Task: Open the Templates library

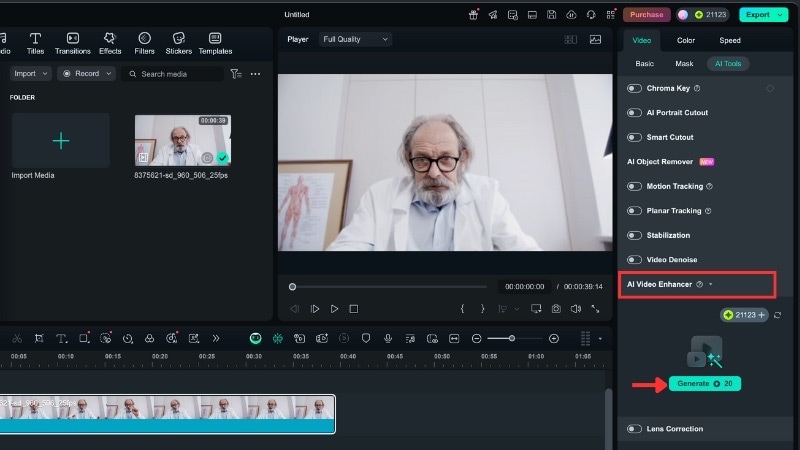Action: (215, 43)
